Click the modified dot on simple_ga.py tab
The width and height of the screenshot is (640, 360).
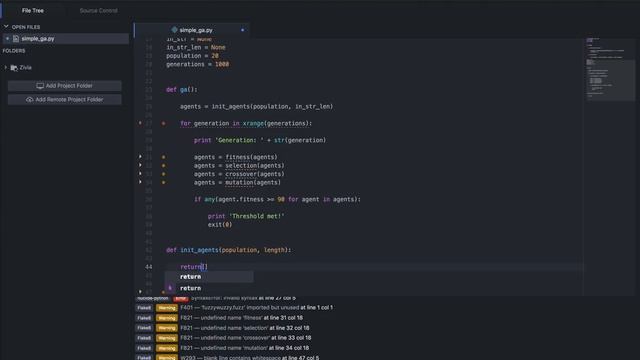point(242,30)
